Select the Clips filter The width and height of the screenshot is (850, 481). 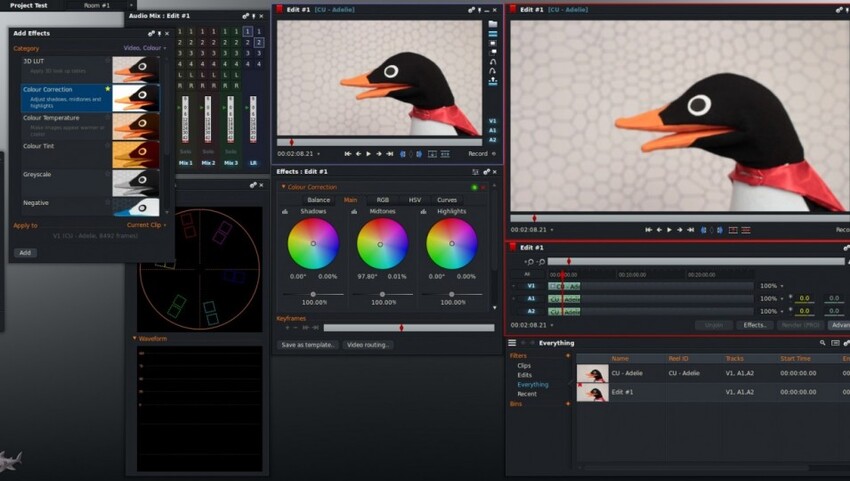coord(524,365)
